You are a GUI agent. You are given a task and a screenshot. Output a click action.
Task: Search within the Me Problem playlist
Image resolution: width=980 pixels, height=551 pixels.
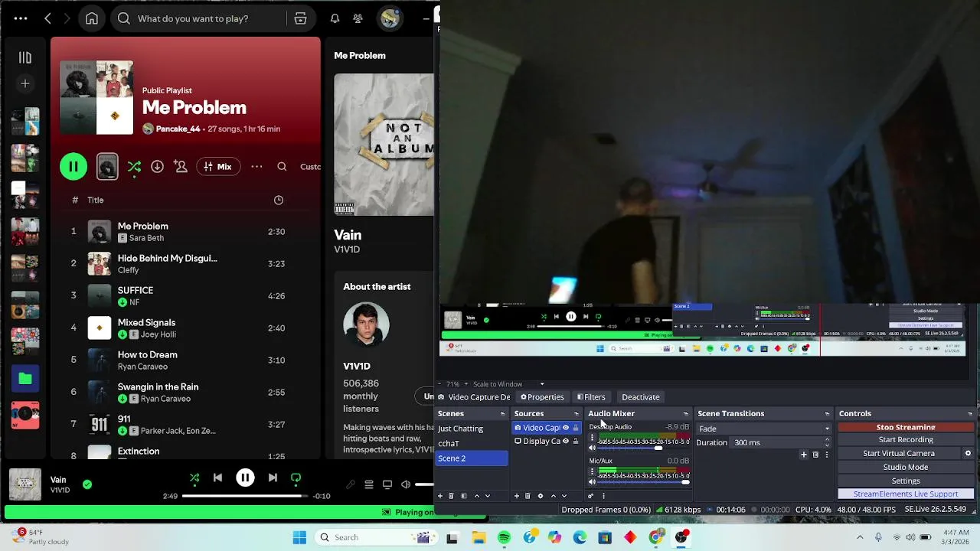(x=282, y=166)
